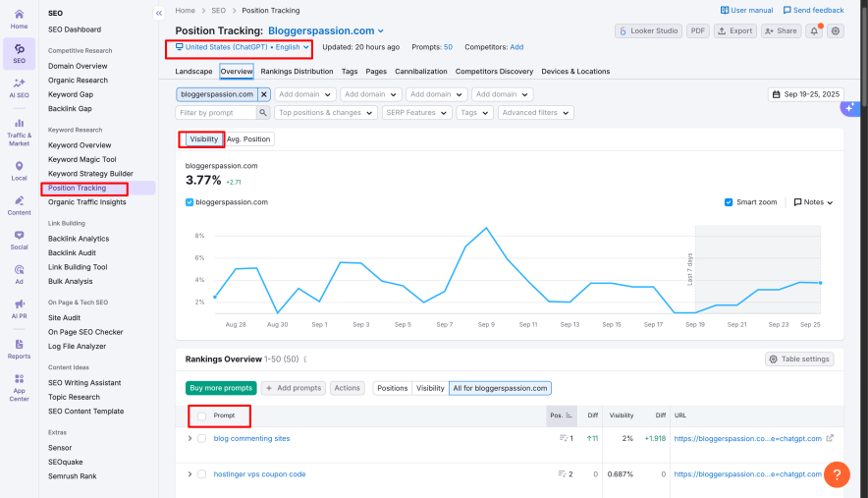Click Buy more prompts button
Screen dimensions: 868x498
221,388
